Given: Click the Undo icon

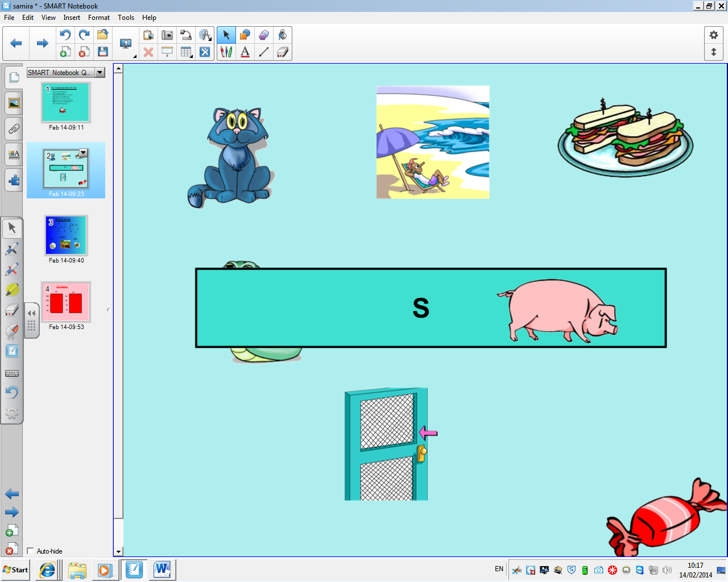Looking at the screenshot, I should point(64,35).
